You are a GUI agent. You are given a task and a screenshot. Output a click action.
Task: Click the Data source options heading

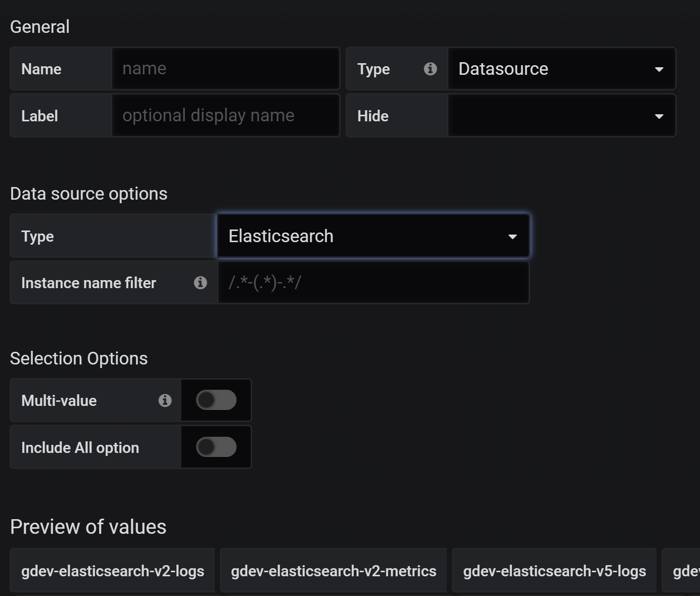tap(89, 193)
